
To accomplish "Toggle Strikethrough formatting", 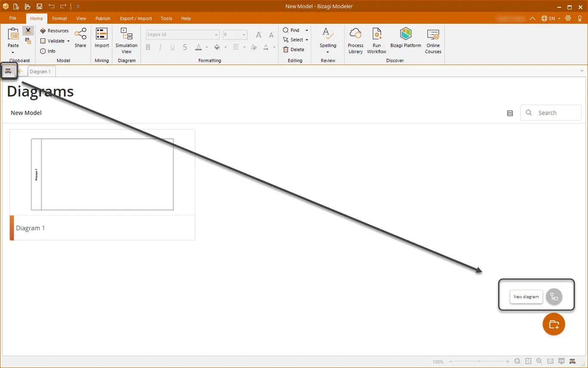I will (185, 47).
